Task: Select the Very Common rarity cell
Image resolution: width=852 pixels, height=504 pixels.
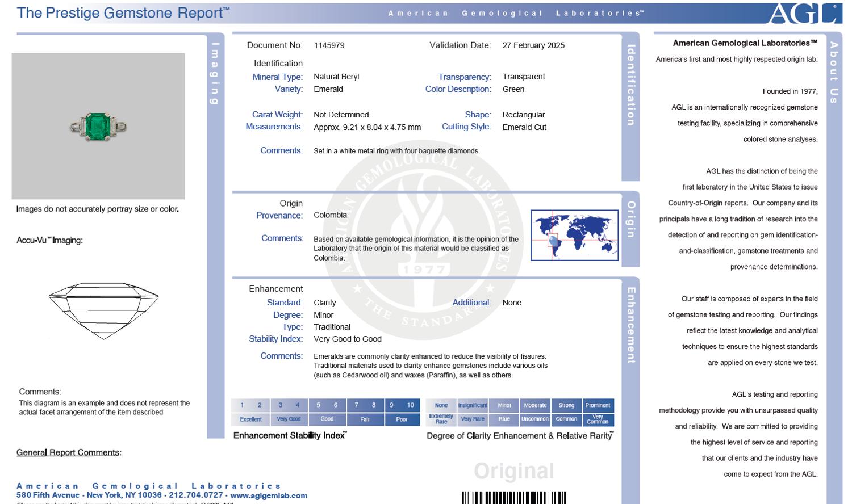Action: click(598, 419)
